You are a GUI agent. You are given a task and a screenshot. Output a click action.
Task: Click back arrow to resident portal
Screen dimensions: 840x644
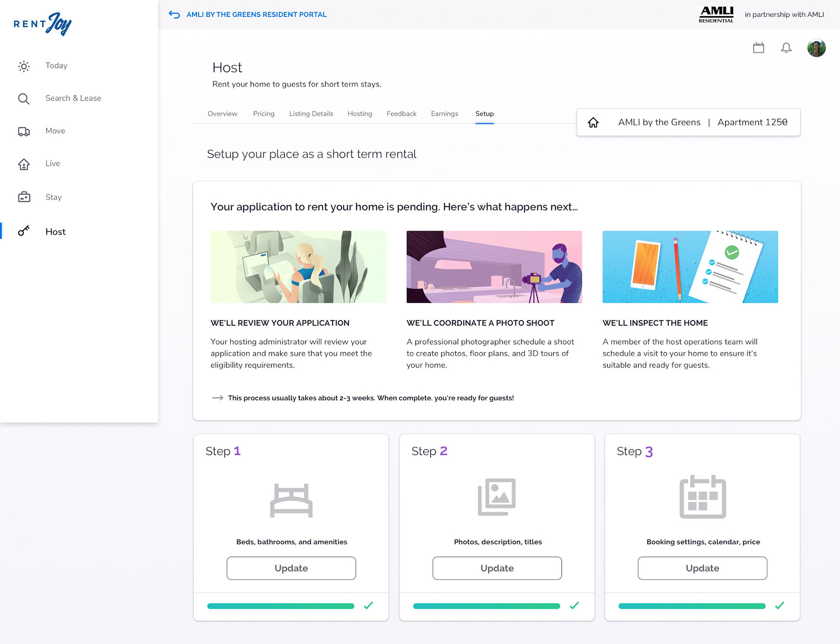coord(174,14)
